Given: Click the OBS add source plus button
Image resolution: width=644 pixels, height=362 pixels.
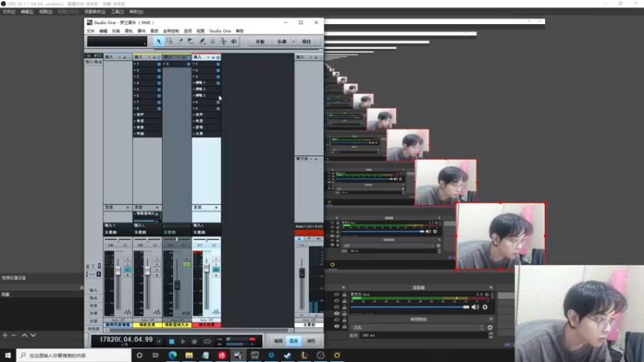Looking at the screenshot, I should point(5,335).
